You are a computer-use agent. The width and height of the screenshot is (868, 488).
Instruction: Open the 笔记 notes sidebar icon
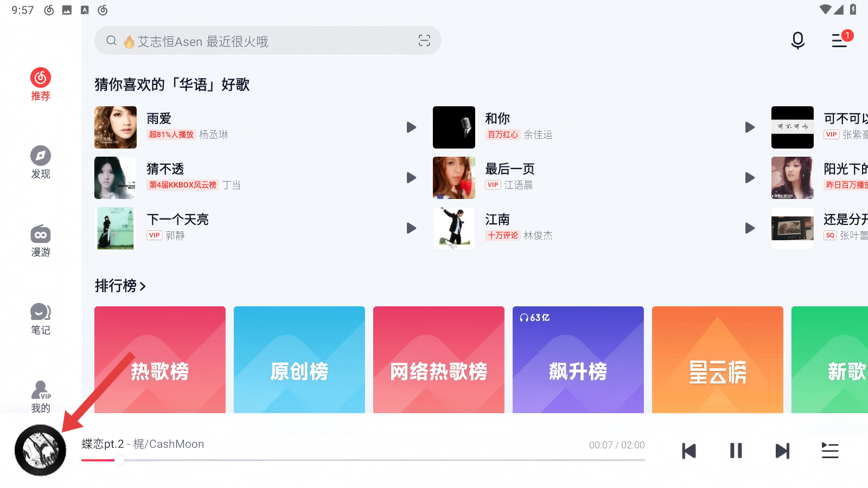[41, 319]
